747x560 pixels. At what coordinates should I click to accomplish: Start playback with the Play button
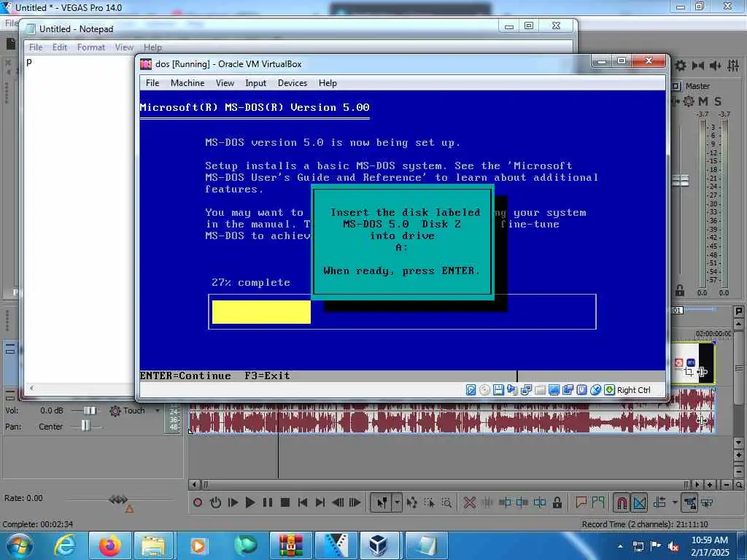[250, 502]
